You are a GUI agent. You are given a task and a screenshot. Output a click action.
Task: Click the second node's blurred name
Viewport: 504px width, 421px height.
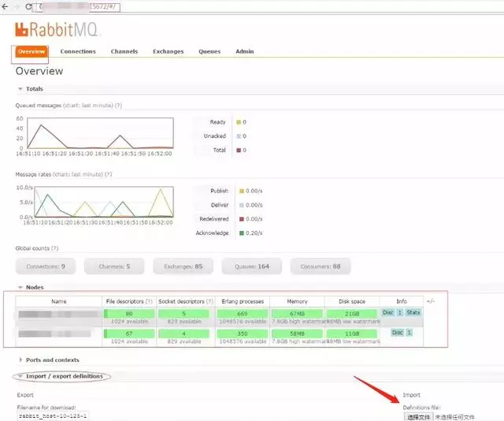(x=54, y=333)
